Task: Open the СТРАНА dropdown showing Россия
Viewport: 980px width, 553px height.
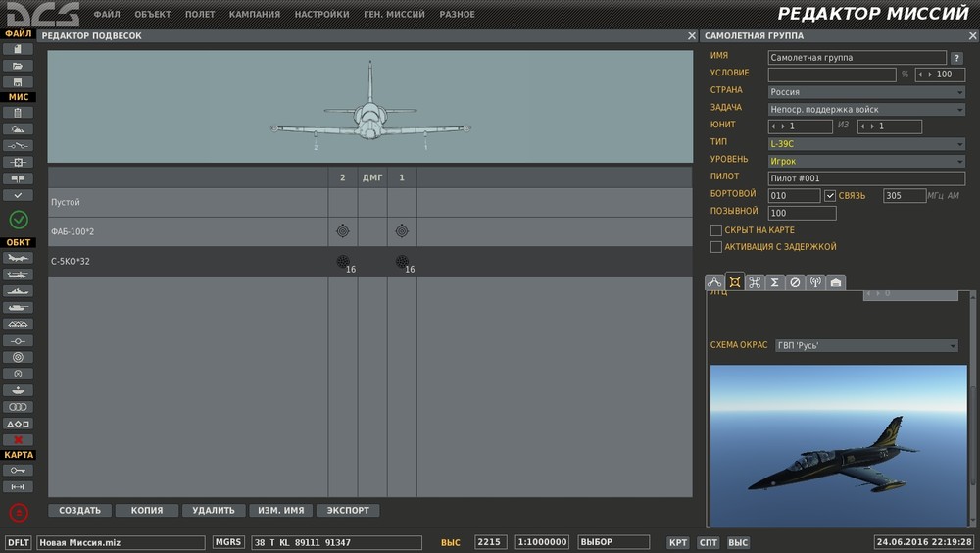Action: tap(866, 92)
